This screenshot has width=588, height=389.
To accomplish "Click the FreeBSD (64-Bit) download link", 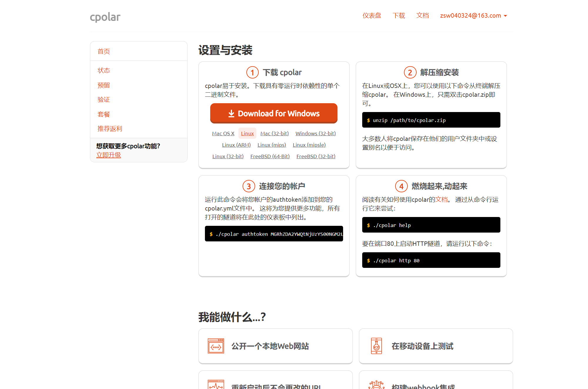I will click(270, 156).
